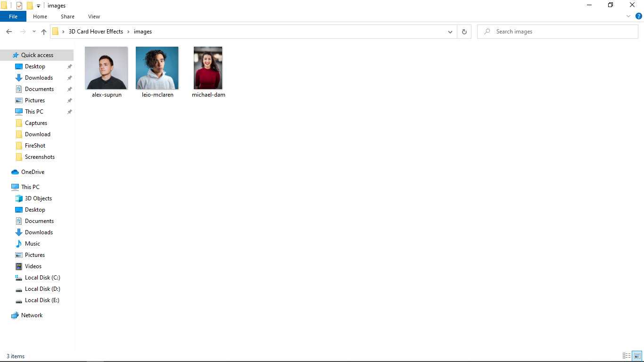This screenshot has height=362, width=644.
Task: Select the leio-mclaren image thumbnail
Action: point(157,68)
